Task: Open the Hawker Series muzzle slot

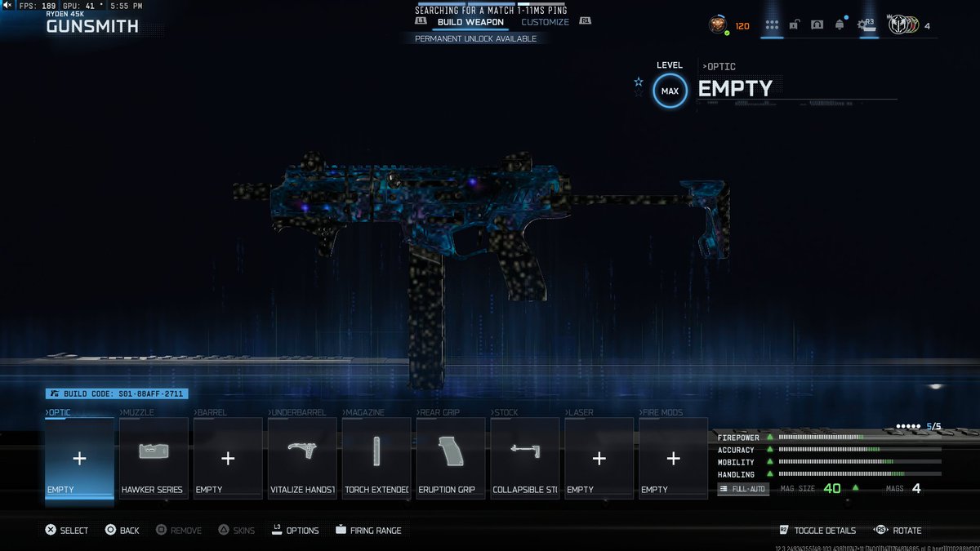Action: point(154,458)
